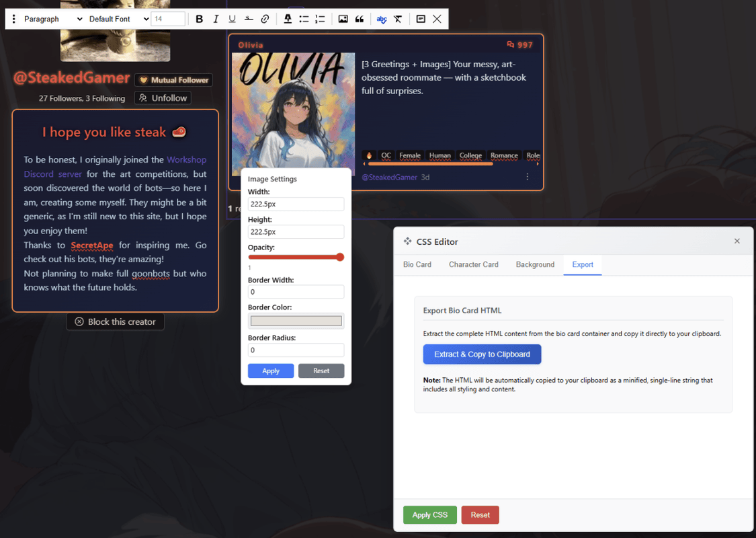The height and width of the screenshot is (538, 756).
Task: Switch to the Bio Card tab
Action: 417,264
